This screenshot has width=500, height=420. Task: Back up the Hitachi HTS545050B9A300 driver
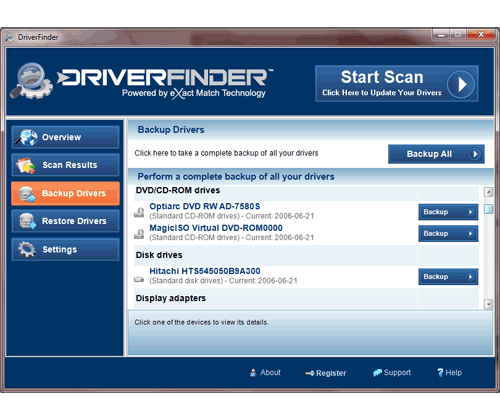coord(448,277)
